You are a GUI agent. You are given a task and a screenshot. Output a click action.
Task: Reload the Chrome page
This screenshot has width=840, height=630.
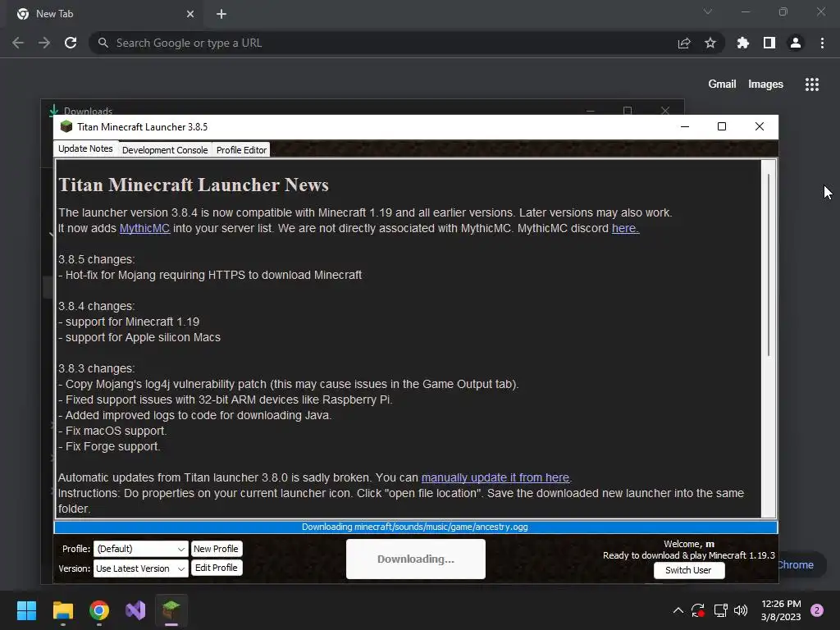71,43
